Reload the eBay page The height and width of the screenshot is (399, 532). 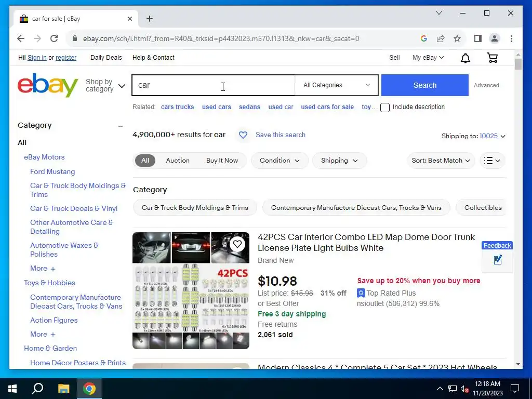pos(54,38)
